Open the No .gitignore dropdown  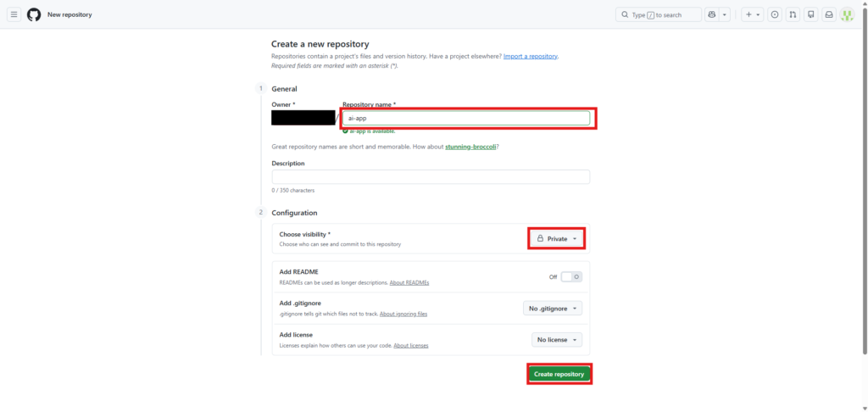553,308
